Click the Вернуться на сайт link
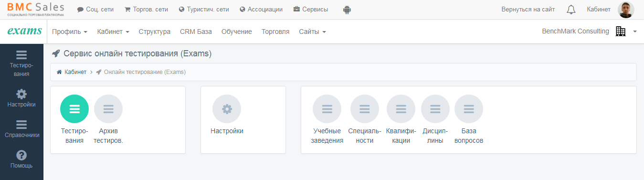644x180 pixels. 528,9
